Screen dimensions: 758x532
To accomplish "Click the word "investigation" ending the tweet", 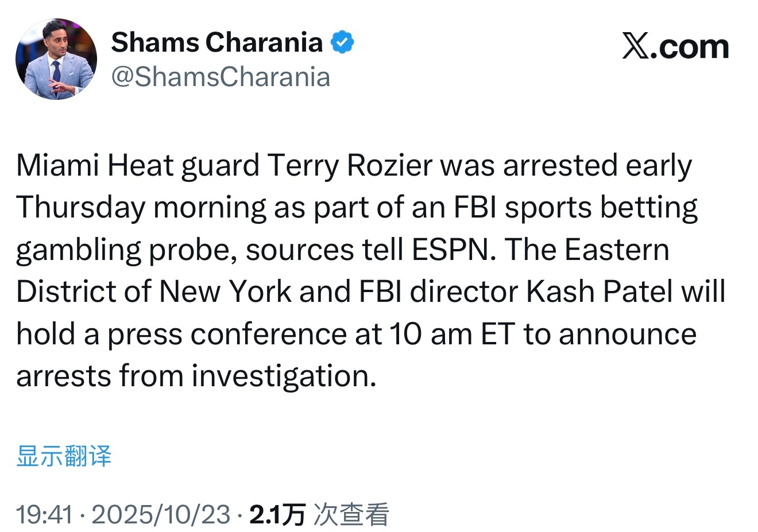I will (283, 376).
